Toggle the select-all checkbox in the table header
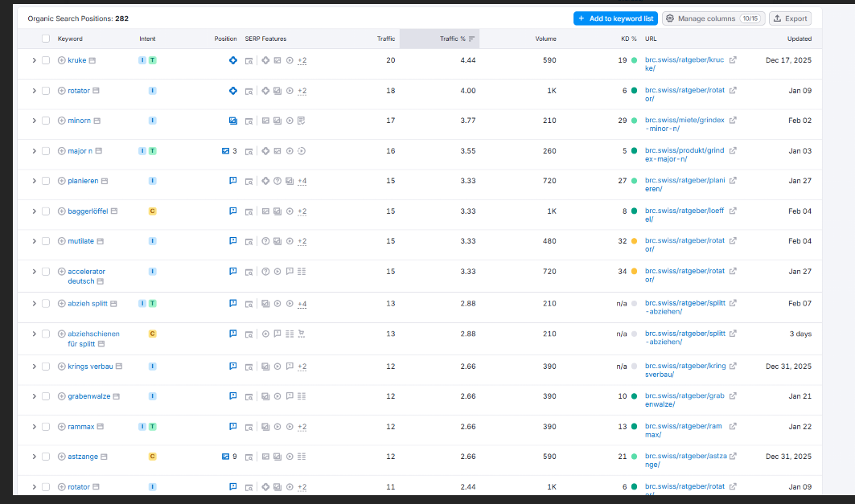855x504 pixels. (x=46, y=39)
